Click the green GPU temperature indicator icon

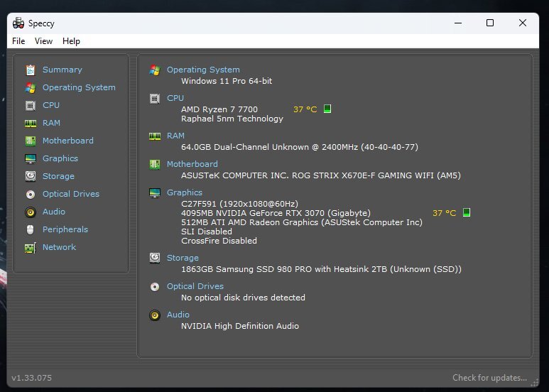[x=467, y=212]
